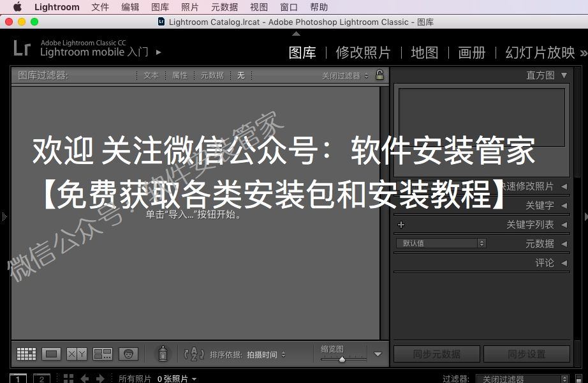The width and height of the screenshot is (588, 383).
Task: Open people face view
Action: 128,354
